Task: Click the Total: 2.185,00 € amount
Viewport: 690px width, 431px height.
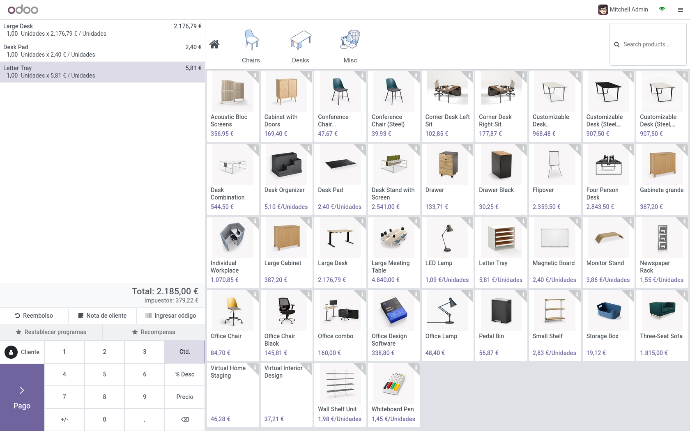Action: [x=165, y=291]
